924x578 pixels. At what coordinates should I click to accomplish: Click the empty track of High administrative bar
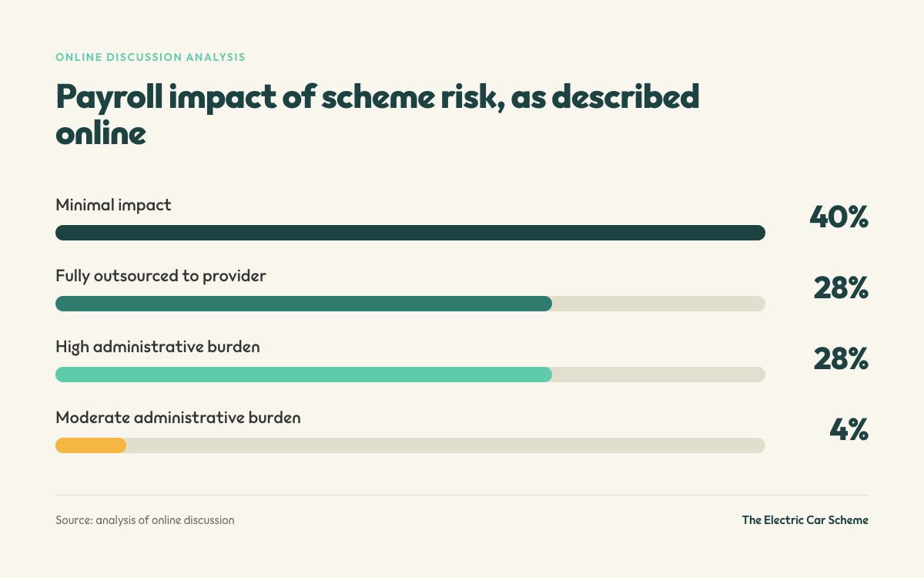point(659,375)
